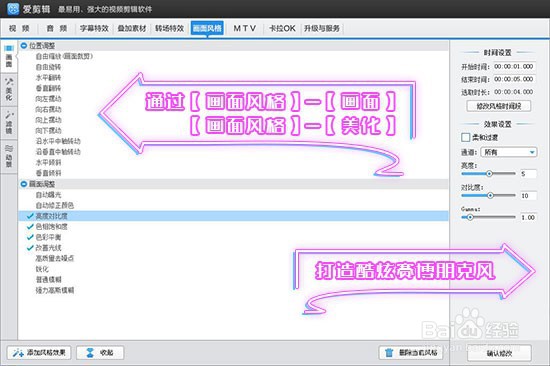Image resolution: width=550 pixels, height=366 pixels.
Task: Open the 动景 side tab
Action: tap(9, 157)
